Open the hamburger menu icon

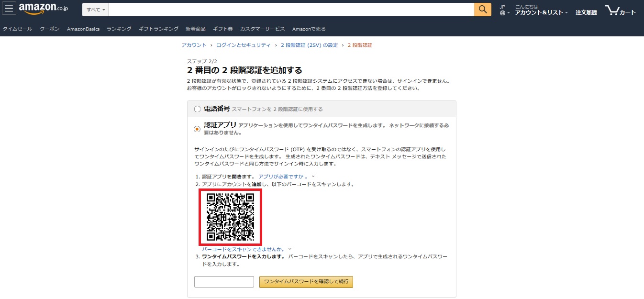10,9
